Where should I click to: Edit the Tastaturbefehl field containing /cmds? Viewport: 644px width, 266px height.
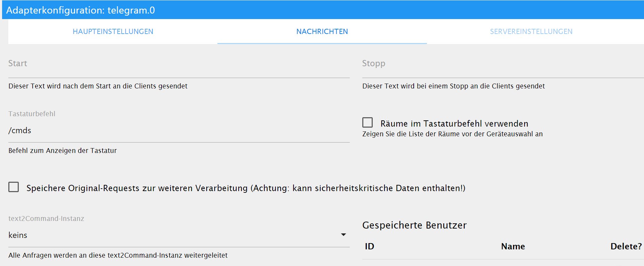(x=179, y=131)
